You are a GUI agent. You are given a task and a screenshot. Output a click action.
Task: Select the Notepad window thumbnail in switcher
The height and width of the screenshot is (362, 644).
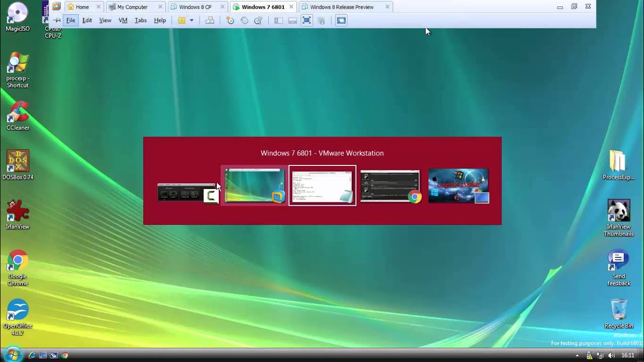[x=323, y=186]
